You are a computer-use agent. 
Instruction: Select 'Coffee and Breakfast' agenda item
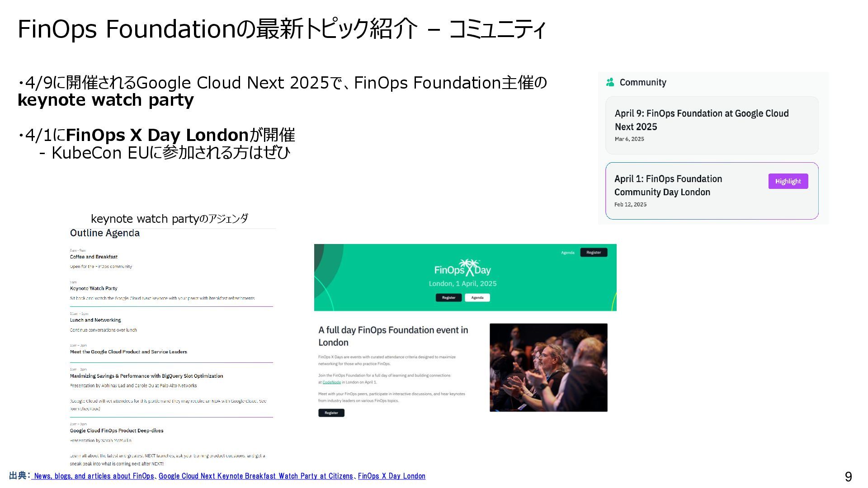pos(94,257)
